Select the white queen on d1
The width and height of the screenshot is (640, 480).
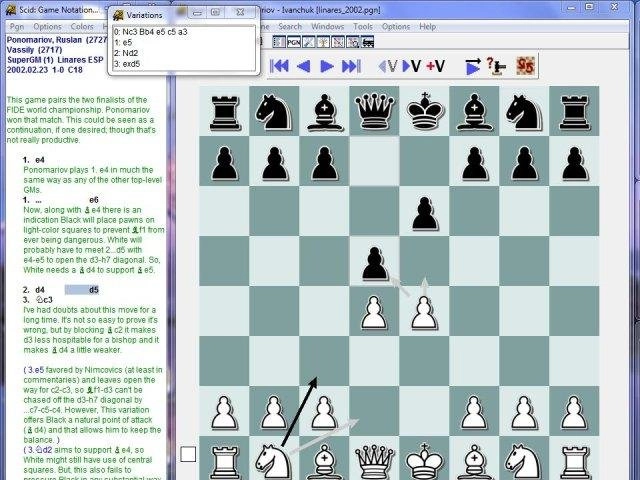pyautogui.click(x=374, y=460)
